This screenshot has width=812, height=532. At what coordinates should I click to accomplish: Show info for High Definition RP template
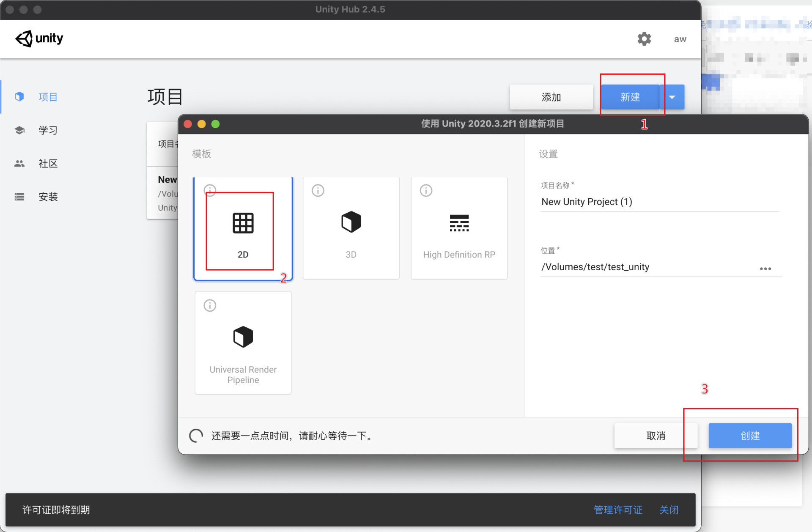426,190
